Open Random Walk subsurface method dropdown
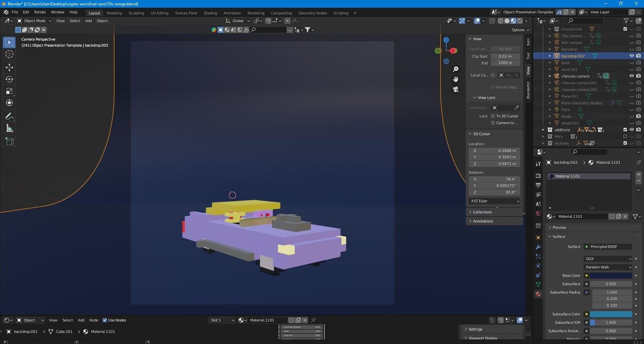The height and width of the screenshot is (344, 644). 608,267
